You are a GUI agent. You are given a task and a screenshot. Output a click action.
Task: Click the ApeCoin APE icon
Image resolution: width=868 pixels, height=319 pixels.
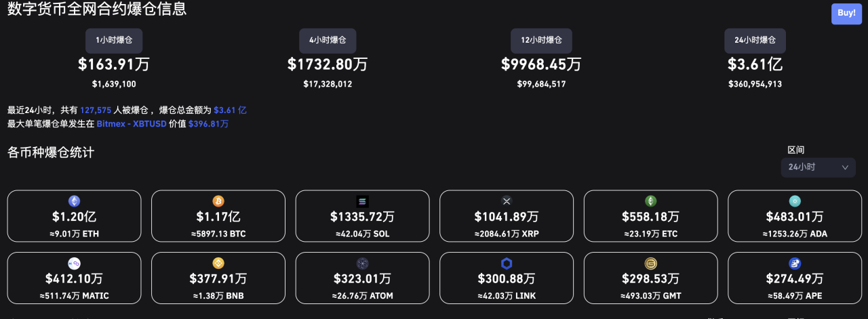[x=795, y=263]
